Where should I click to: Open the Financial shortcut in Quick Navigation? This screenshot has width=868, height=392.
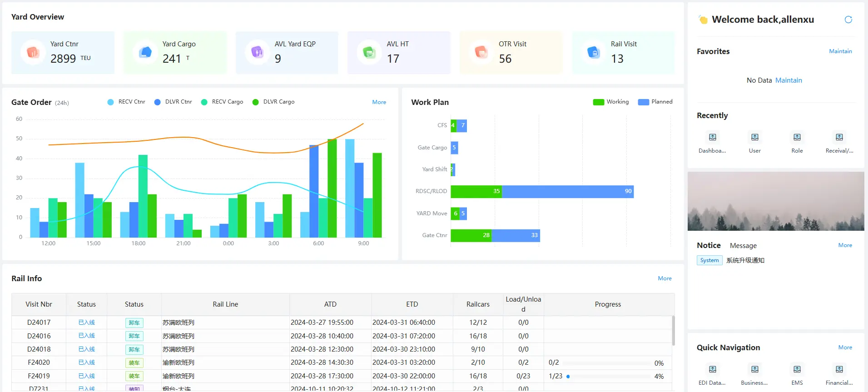839,375
